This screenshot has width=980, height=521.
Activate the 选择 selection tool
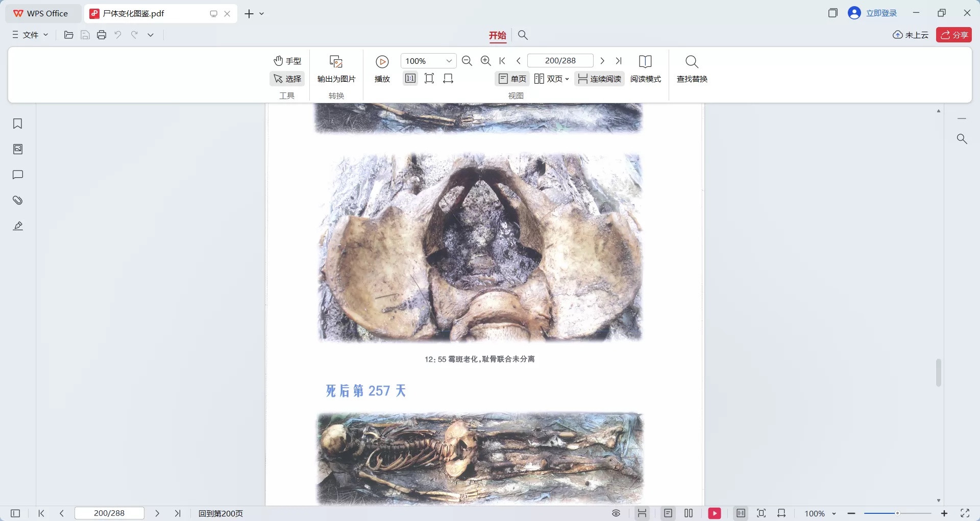287,79
